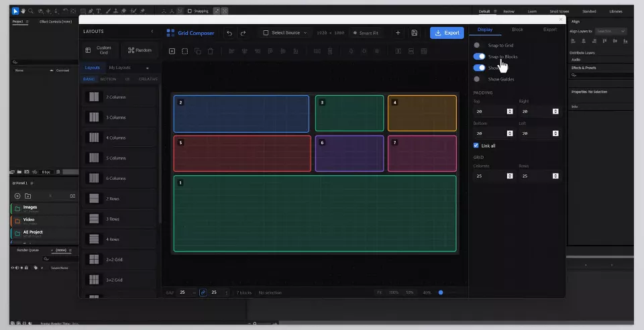Click the new folder icon in bottom-left panel
This screenshot has height=330, width=644.
28,197
